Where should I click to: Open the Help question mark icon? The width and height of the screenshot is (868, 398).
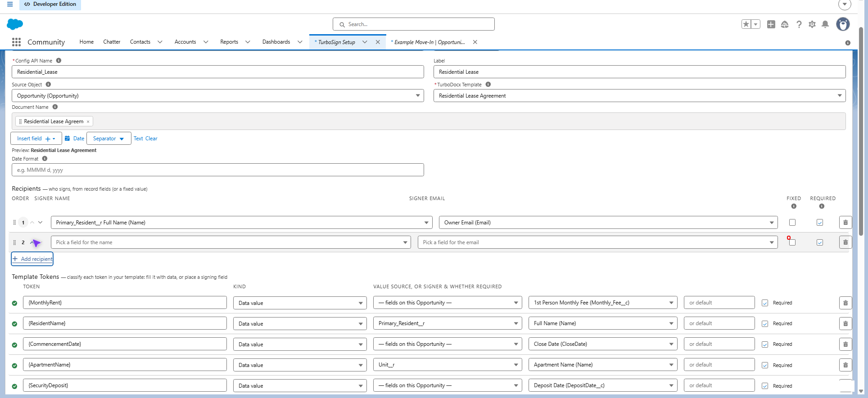(x=799, y=24)
